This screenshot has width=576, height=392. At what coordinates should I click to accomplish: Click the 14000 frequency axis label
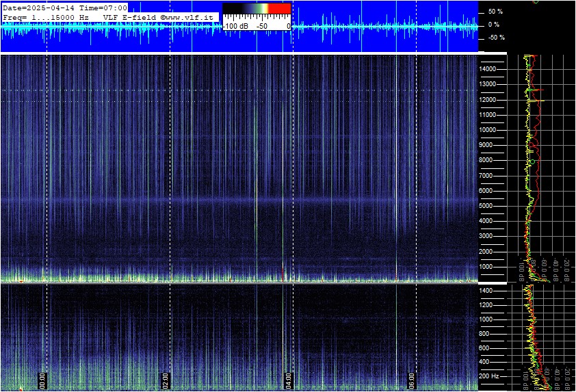pos(488,69)
